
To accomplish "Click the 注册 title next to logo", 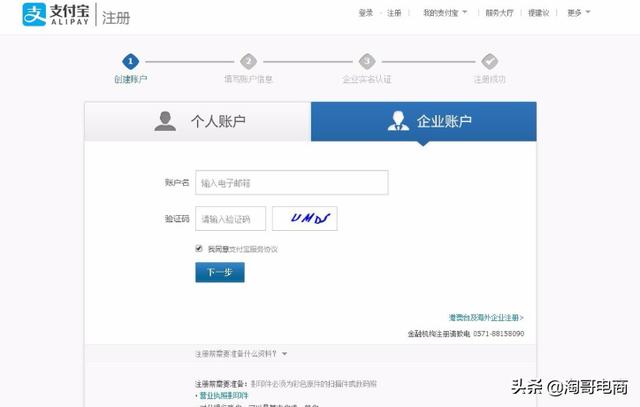I will coord(116,18).
